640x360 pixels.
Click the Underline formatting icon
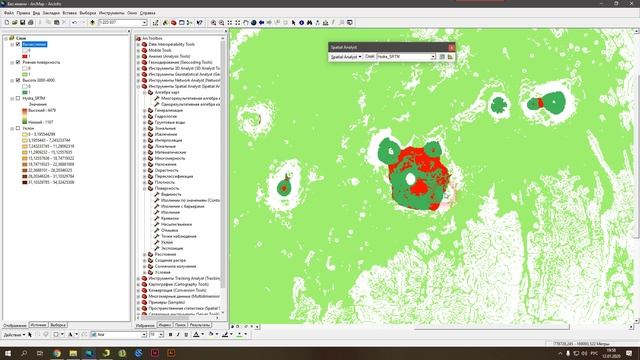(186, 335)
